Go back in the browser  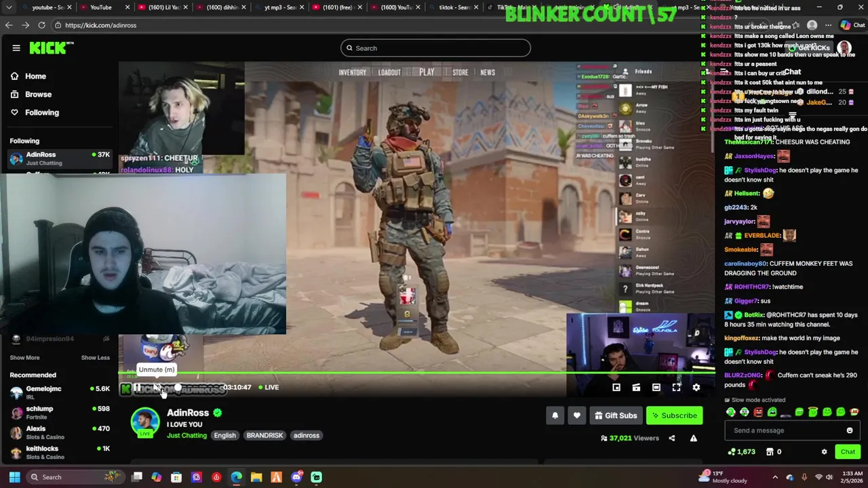9,25
